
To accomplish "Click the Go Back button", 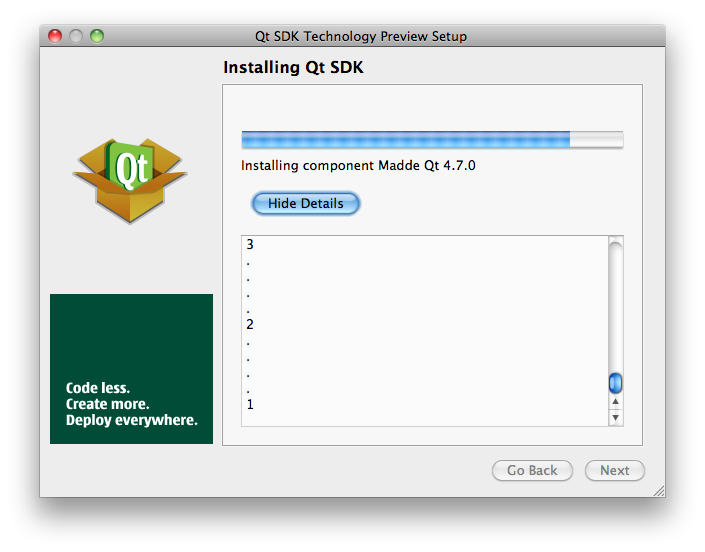I will pyautogui.click(x=532, y=470).
